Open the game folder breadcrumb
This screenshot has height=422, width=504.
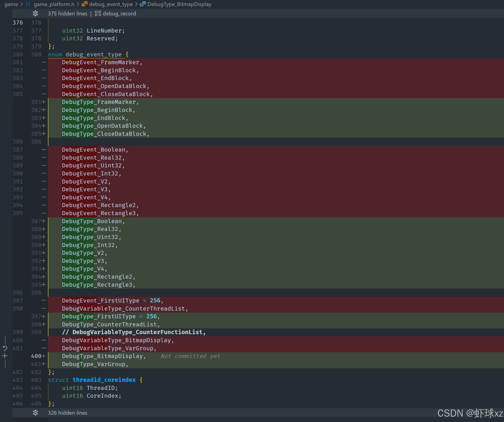point(11,4)
